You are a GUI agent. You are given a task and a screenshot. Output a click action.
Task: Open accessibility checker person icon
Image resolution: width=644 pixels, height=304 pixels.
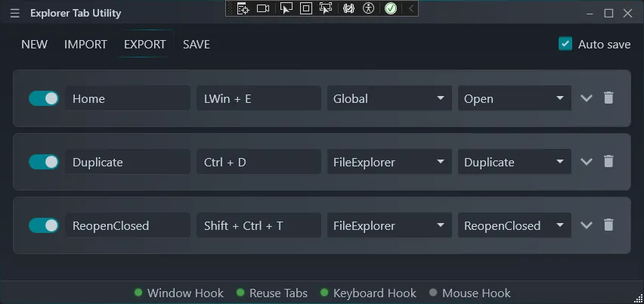[x=368, y=8]
